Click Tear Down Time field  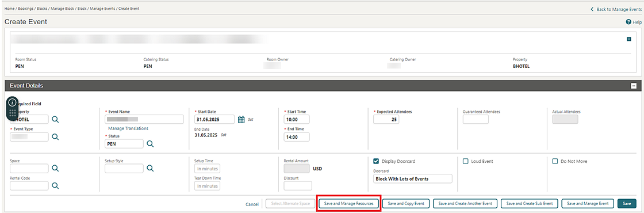[x=207, y=186]
